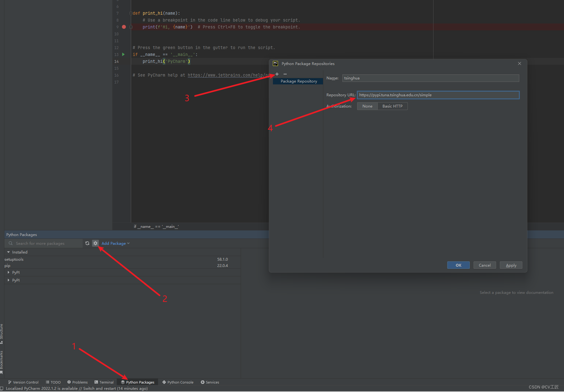Select the setuptools package row
Screen dimensions: 564x392
tap(122, 259)
